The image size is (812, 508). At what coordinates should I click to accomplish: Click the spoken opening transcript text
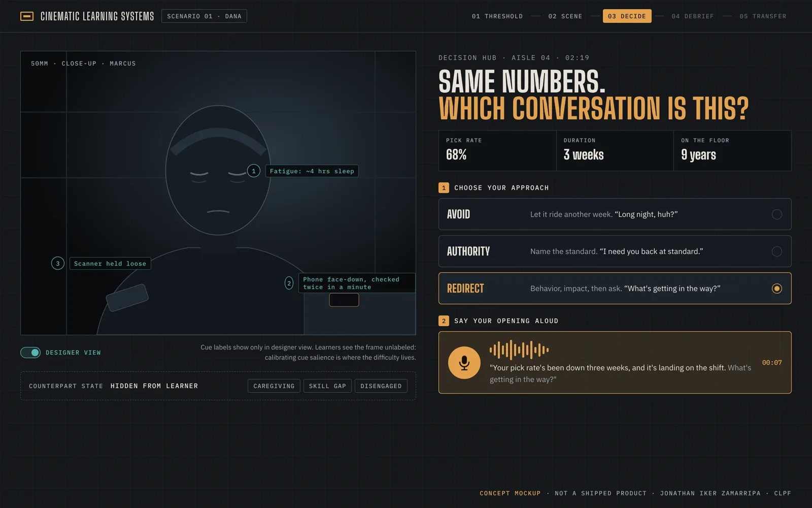tap(620, 373)
